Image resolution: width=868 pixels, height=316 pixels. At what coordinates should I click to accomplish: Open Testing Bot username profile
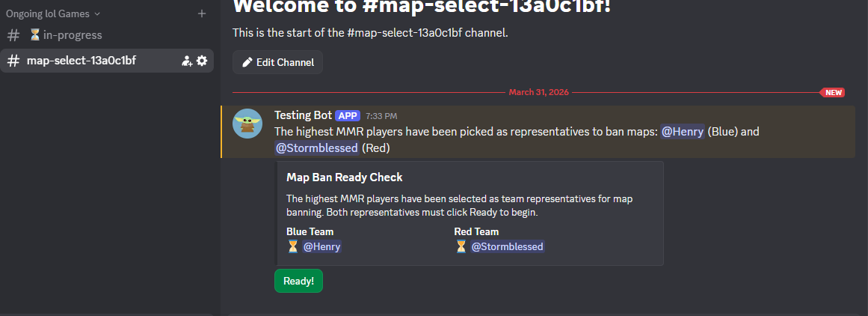[x=303, y=115]
